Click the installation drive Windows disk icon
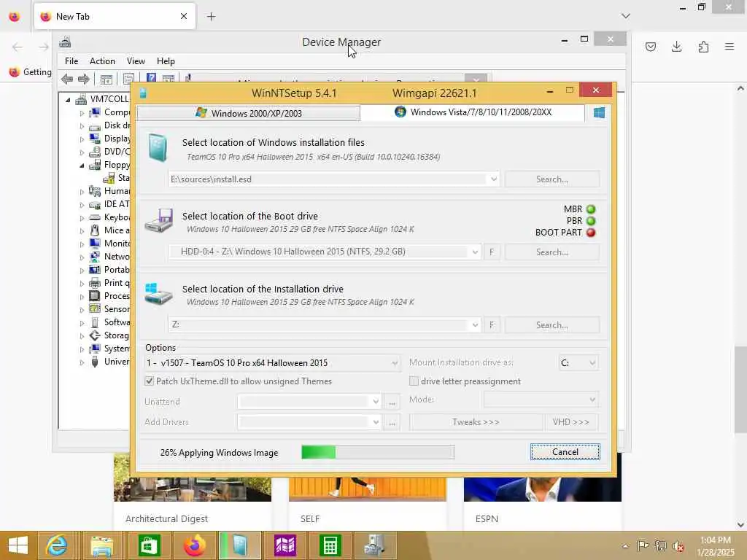This screenshot has height=560, width=747. tap(158, 294)
